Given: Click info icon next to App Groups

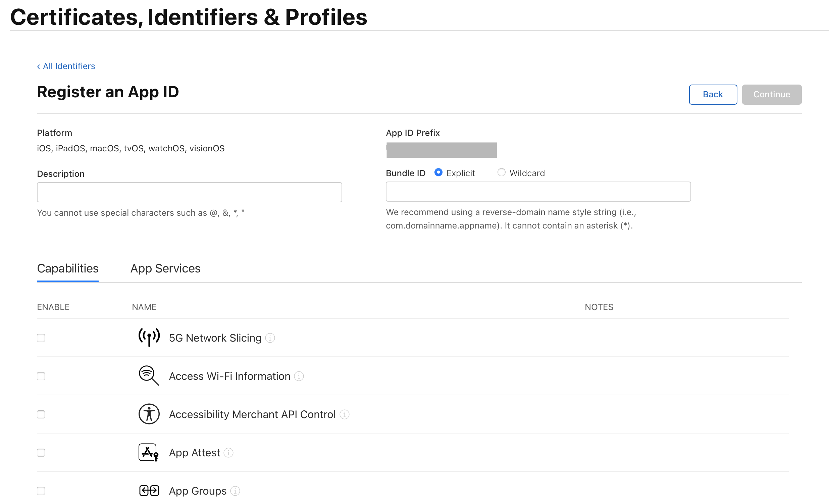Looking at the screenshot, I should coord(235,491).
